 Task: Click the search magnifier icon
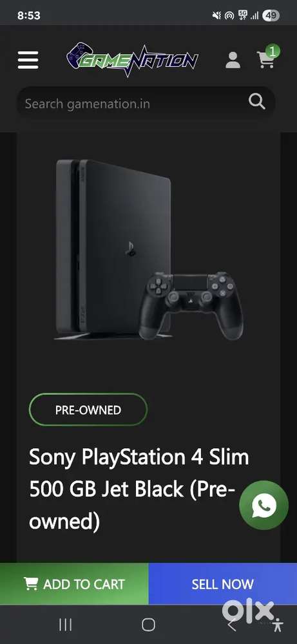(x=257, y=102)
